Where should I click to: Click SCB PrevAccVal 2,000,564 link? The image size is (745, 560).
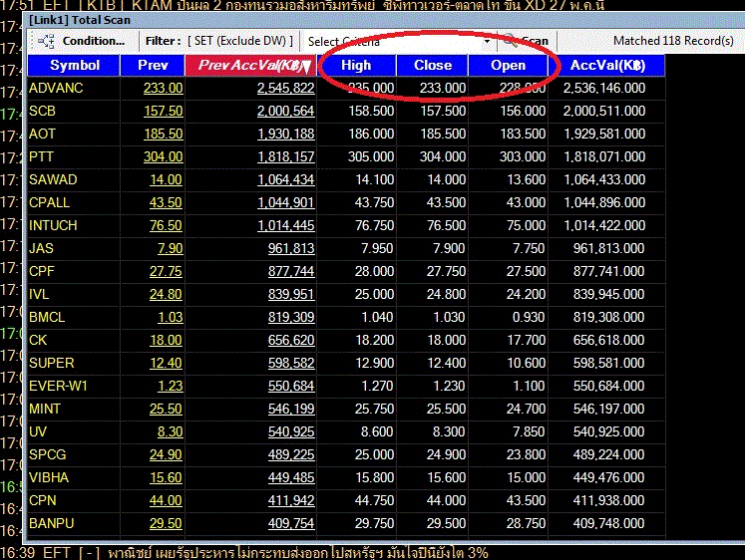[x=285, y=111]
